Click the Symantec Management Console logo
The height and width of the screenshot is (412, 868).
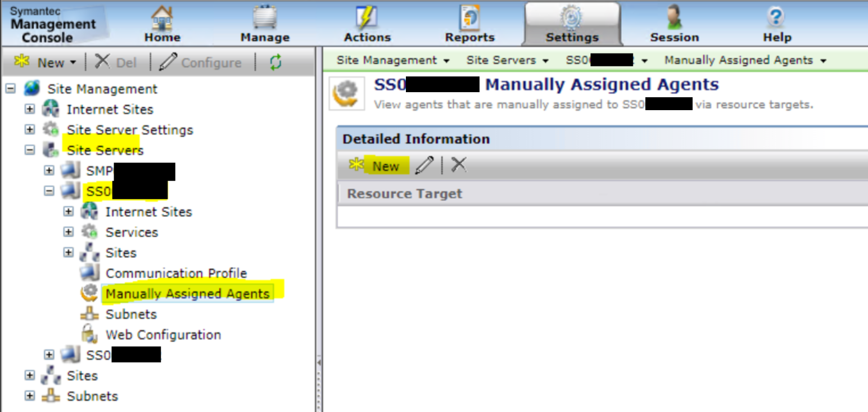(x=53, y=25)
